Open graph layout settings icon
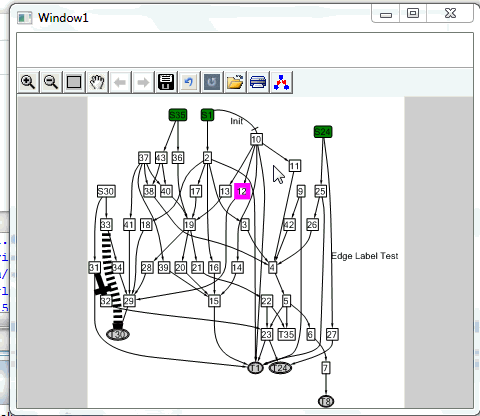The width and height of the screenshot is (480, 416). (x=281, y=82)
